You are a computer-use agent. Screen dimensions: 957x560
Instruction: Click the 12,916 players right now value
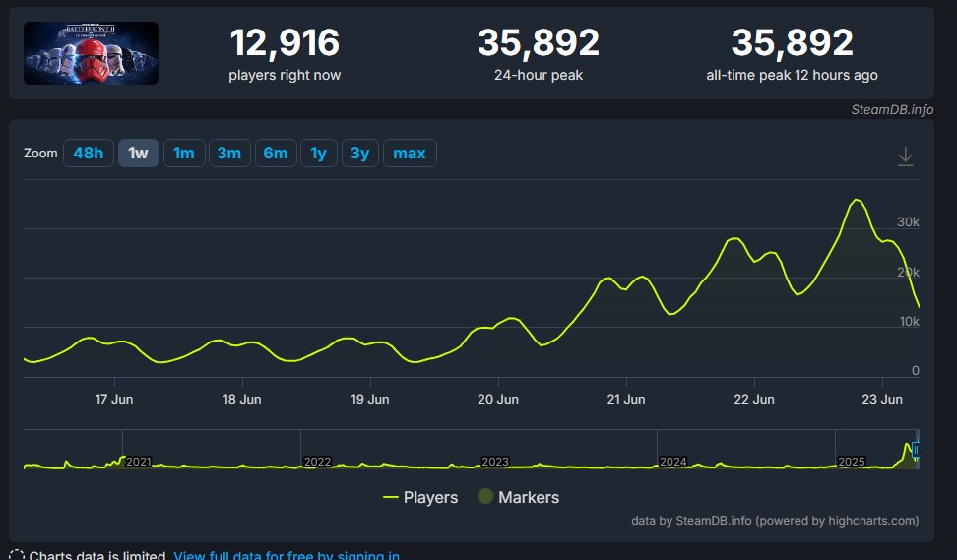point(285,42)
